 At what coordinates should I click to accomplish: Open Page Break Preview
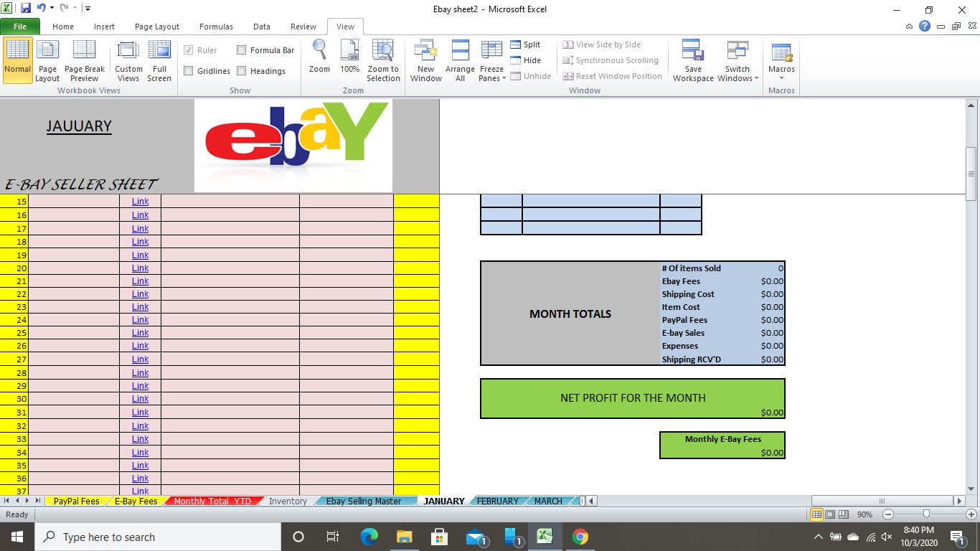[85, 60]
